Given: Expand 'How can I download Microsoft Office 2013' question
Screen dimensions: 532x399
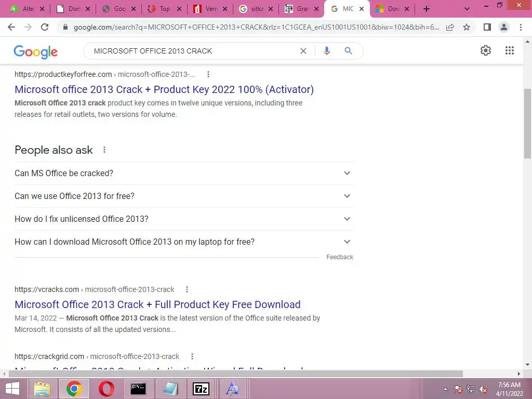Looking at the screenshot, I should click(x=184, y=242).
